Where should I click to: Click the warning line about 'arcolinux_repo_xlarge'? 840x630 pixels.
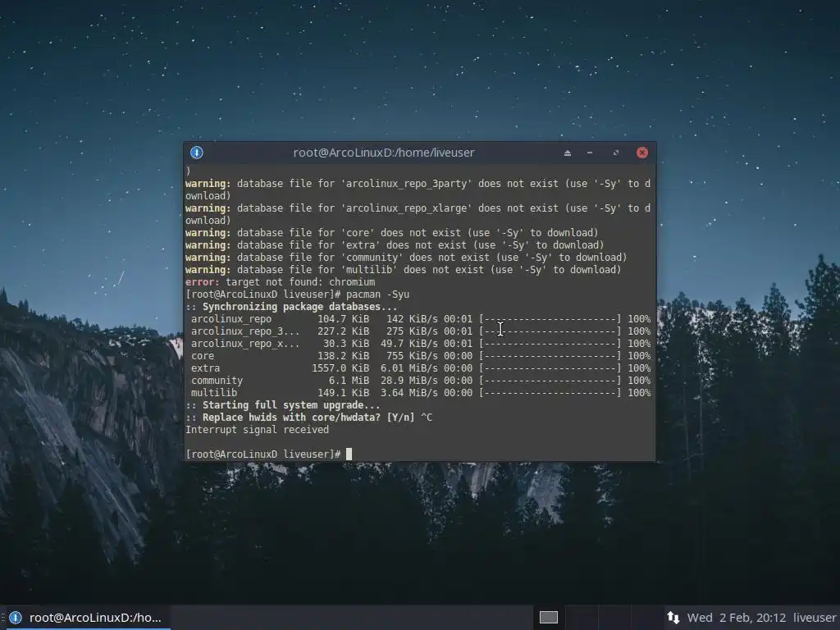[418, 214]
